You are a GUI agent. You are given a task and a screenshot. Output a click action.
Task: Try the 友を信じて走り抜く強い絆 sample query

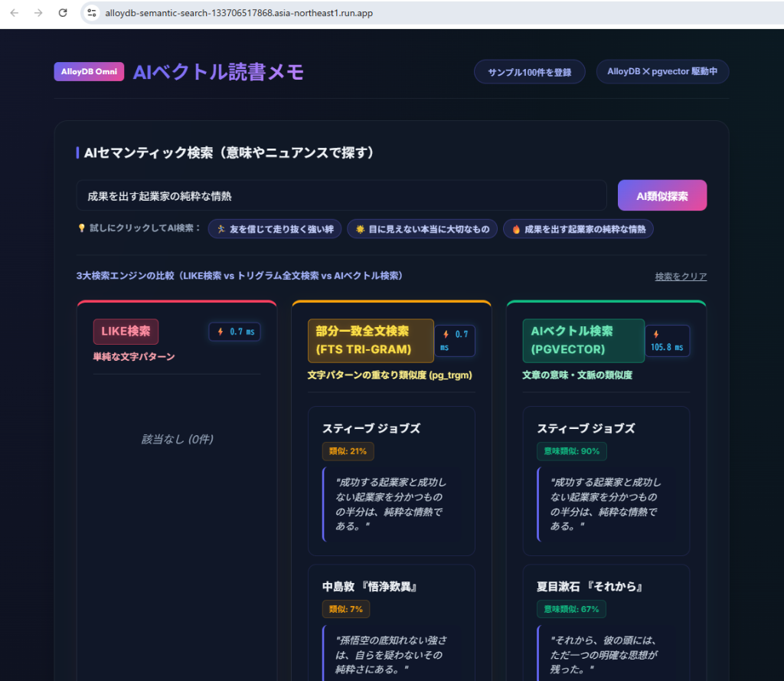275,229
